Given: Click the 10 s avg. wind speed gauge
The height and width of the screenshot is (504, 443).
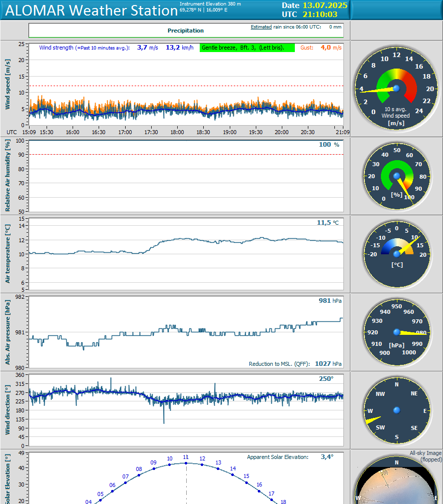Looking at the screenshot, I should [396, 89].
